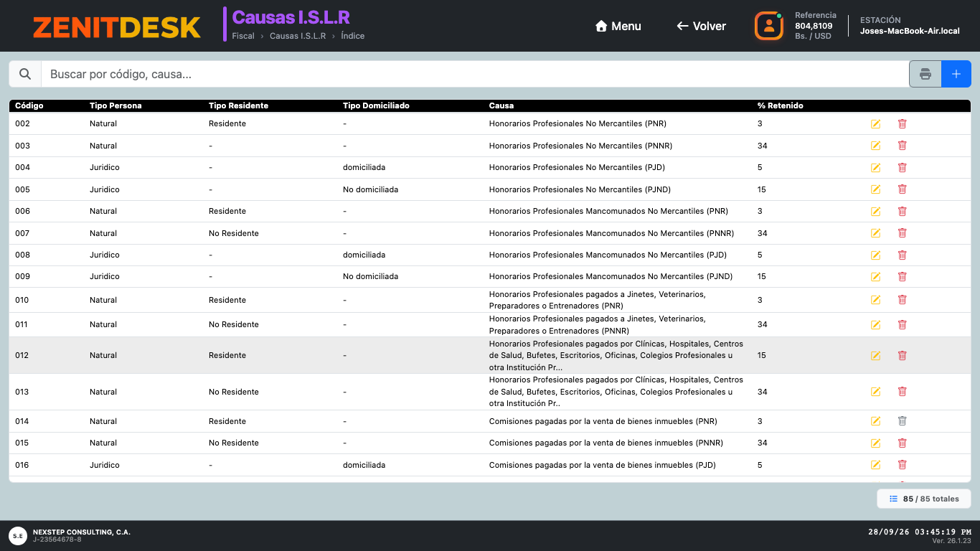
Task: Click the user profile avatar icon
Action: pos(769,26)
